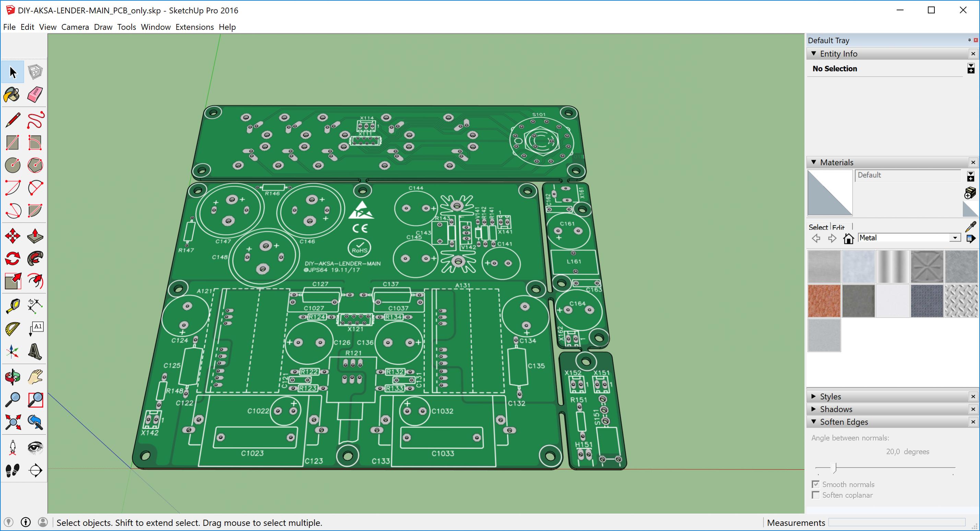Activate the Follow Me tool
The image size is (980, 531).
tap(35, 259)
